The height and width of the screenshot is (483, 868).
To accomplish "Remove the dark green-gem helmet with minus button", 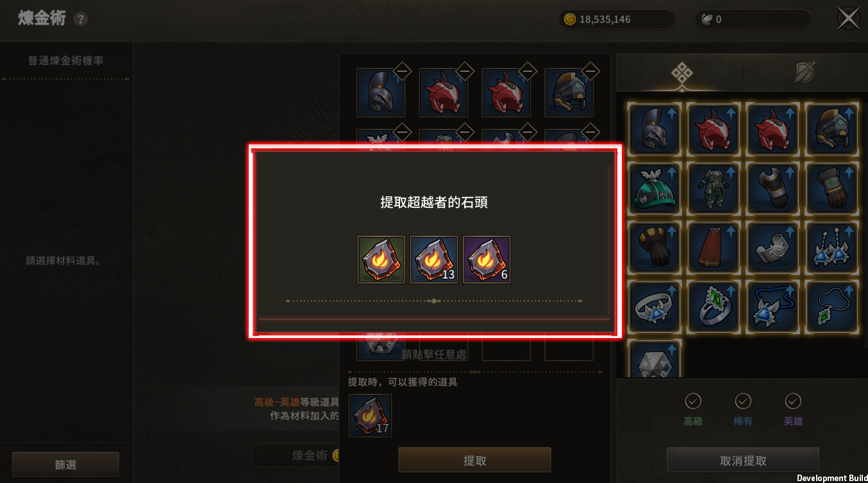I will [x=590, y=70].
